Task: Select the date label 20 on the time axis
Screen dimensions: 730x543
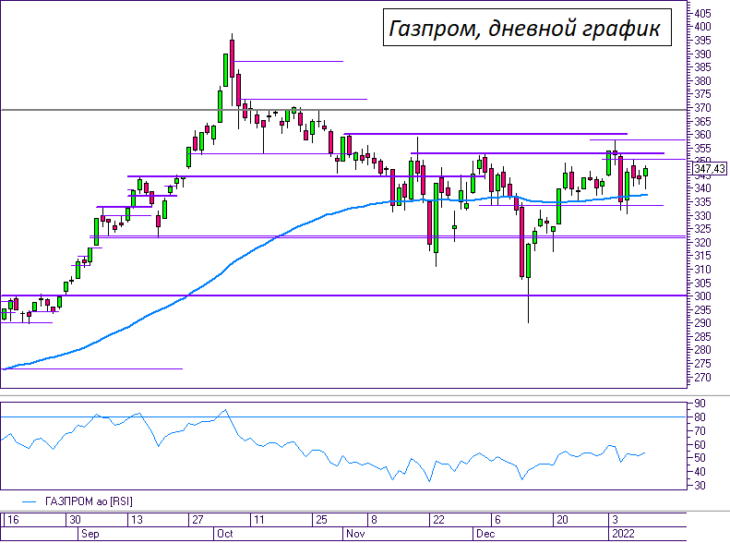Action: 562,520
